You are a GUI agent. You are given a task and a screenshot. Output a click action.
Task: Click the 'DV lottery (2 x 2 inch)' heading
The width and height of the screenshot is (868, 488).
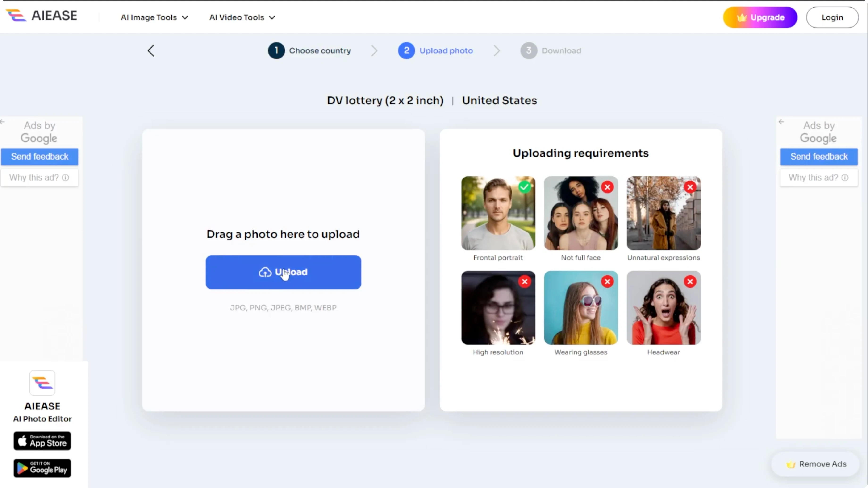pos(385,101)
